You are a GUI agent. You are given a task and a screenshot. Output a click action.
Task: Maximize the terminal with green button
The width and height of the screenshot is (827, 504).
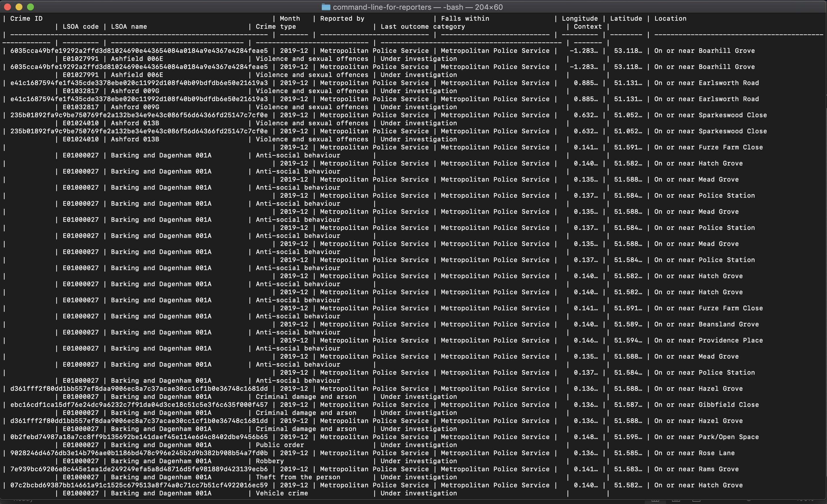[30, 7]
